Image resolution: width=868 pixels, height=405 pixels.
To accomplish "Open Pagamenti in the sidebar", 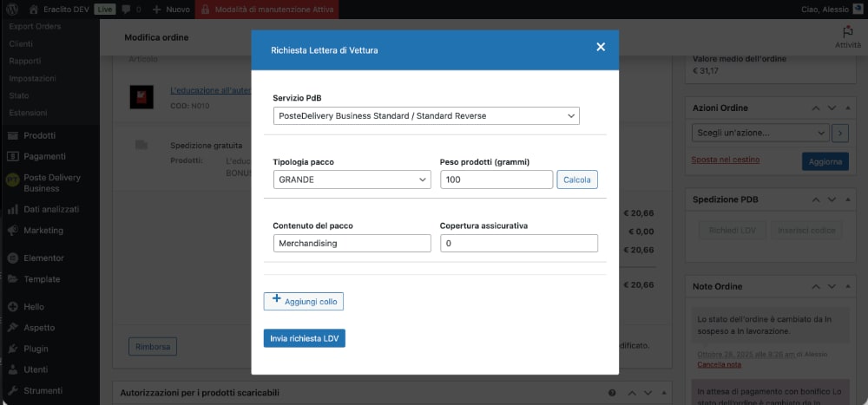I will tap(44, 156).
